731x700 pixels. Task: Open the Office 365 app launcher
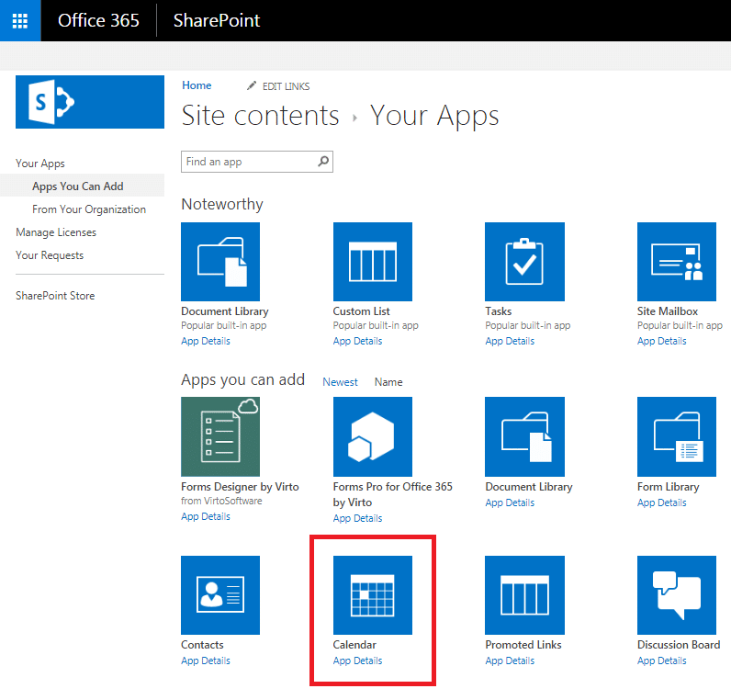coord(20,20)
